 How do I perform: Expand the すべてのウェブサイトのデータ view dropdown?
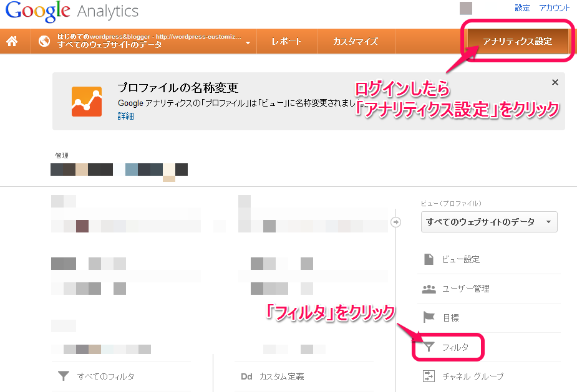[x=489, y=222]
